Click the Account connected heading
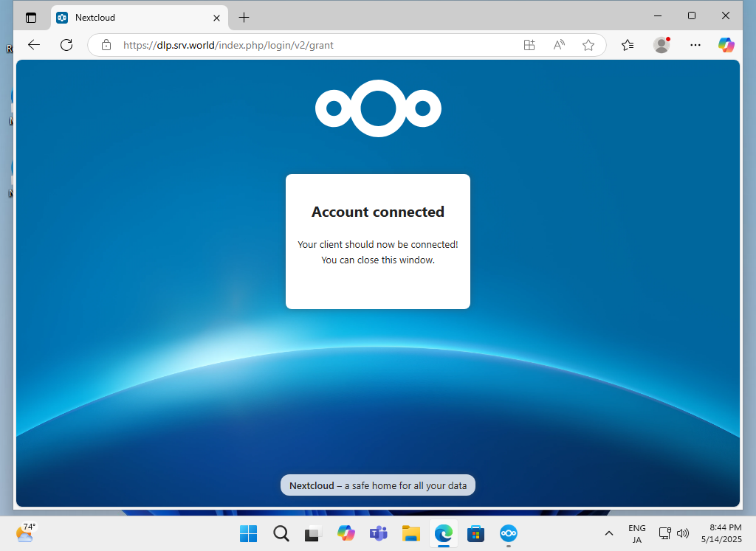This screenshot has width=756, height=551. 378,212
